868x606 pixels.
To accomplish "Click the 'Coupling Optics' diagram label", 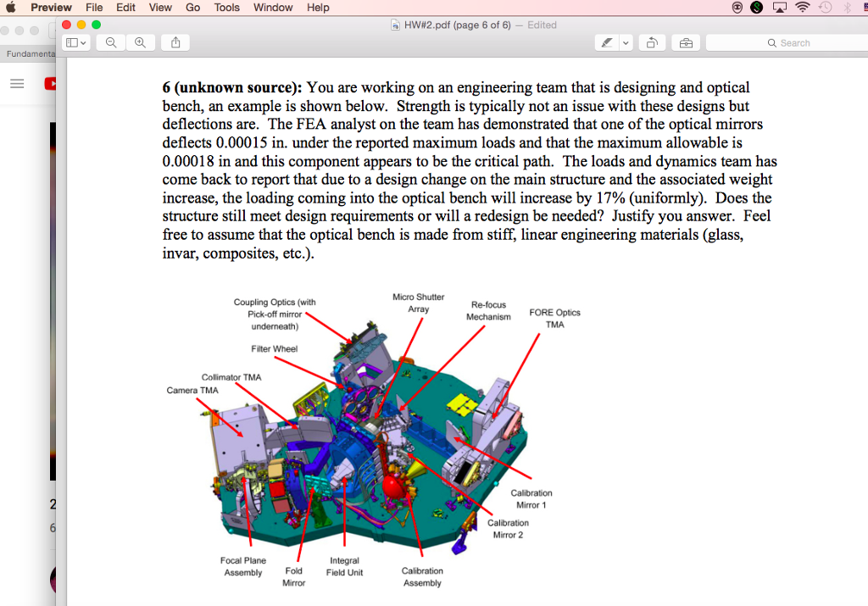I will point(275,314).
